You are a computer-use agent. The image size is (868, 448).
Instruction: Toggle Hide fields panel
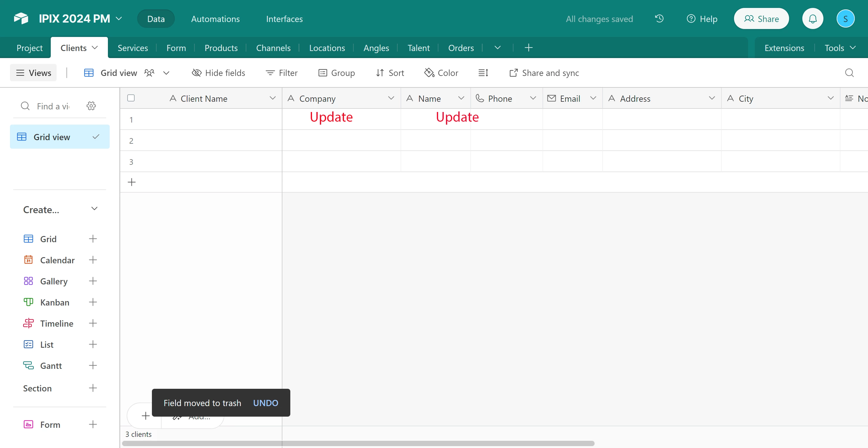[218, 73]
